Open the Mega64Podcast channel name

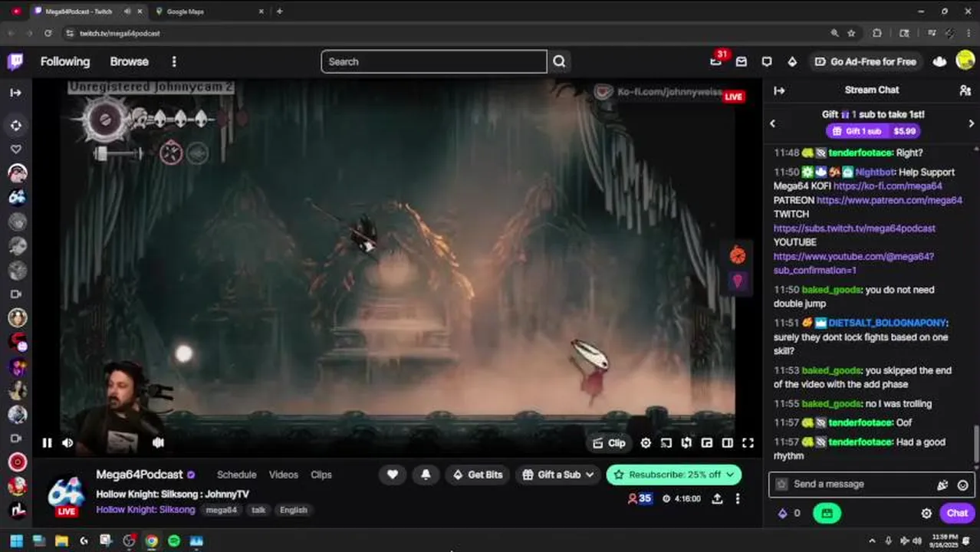click(140, 475)
